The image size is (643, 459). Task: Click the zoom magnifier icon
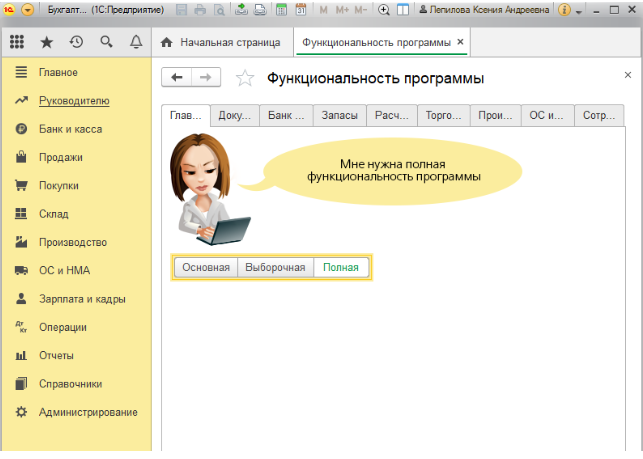(384, 10)
